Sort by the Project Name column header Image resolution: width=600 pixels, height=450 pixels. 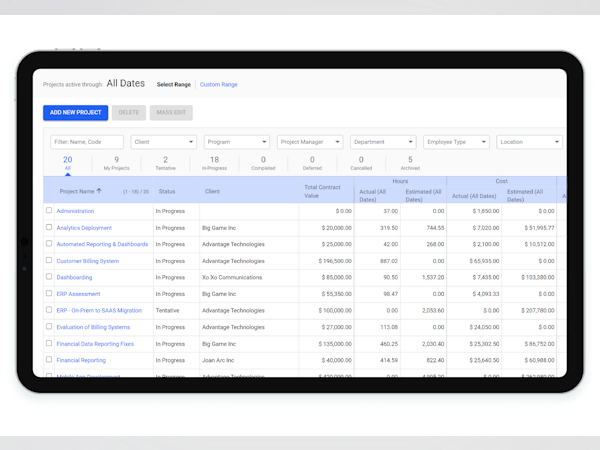77,191
